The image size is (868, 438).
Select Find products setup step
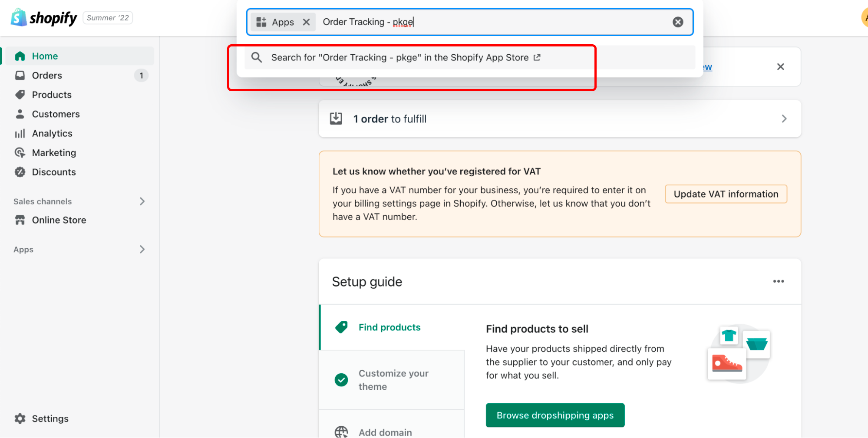[392, 327]
